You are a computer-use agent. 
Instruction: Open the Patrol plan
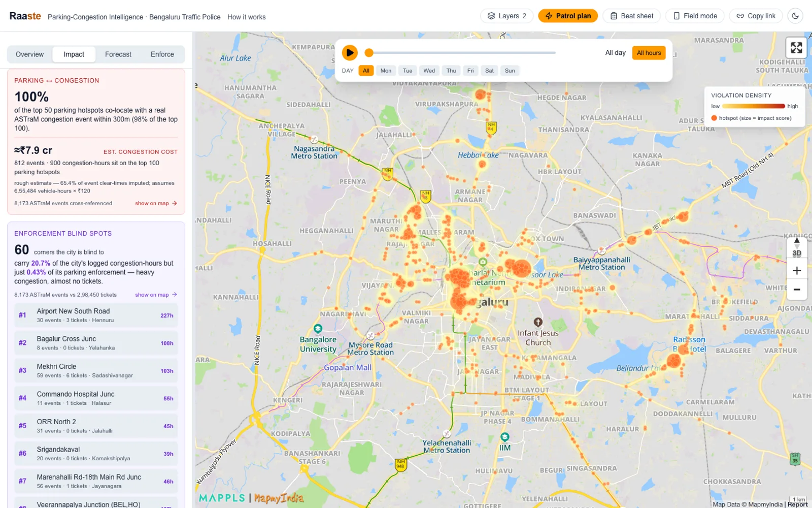click(x=568, y=16)
